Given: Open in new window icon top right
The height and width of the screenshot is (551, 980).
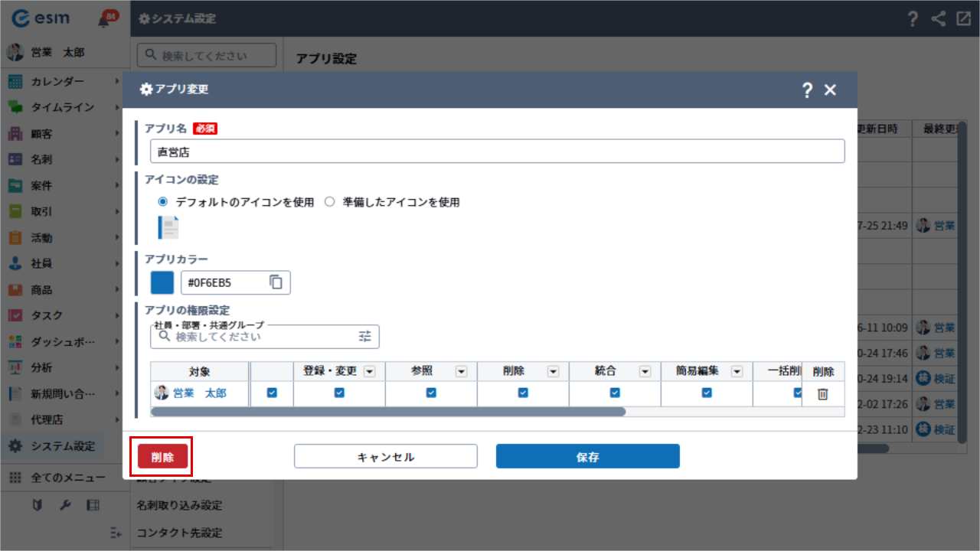Looking at the screenshot, I should point(963,19).
